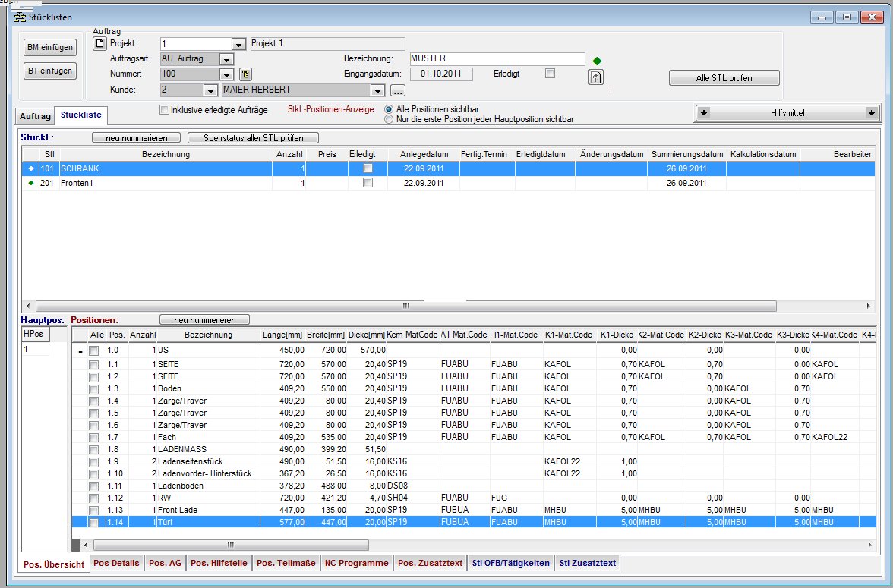Click the positions table horizontal scrollbar
Image resolution: width=893 pixels, height=588 pixels.
point(230,546)
